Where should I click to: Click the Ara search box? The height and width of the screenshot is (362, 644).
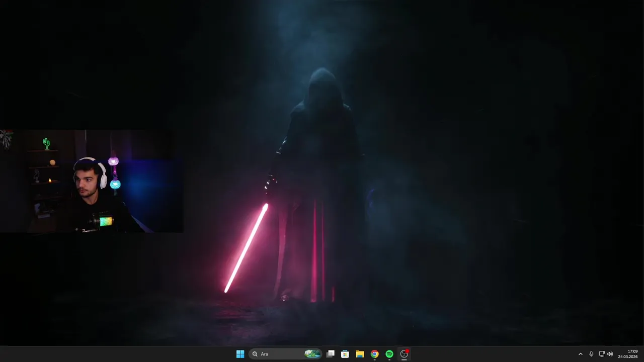[x=286, y=354]
